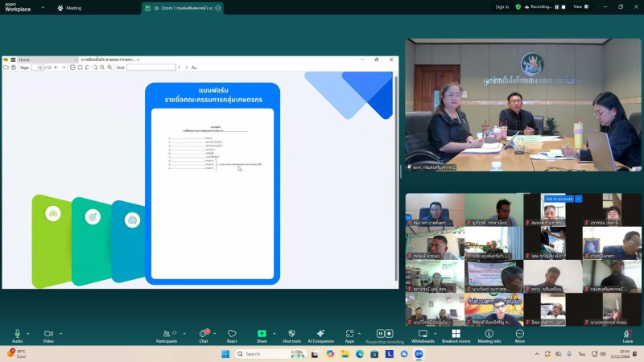This screenshot has width=644, height=362.
Task: Click the Leave meeting button
Action: (x=627, y=335)
